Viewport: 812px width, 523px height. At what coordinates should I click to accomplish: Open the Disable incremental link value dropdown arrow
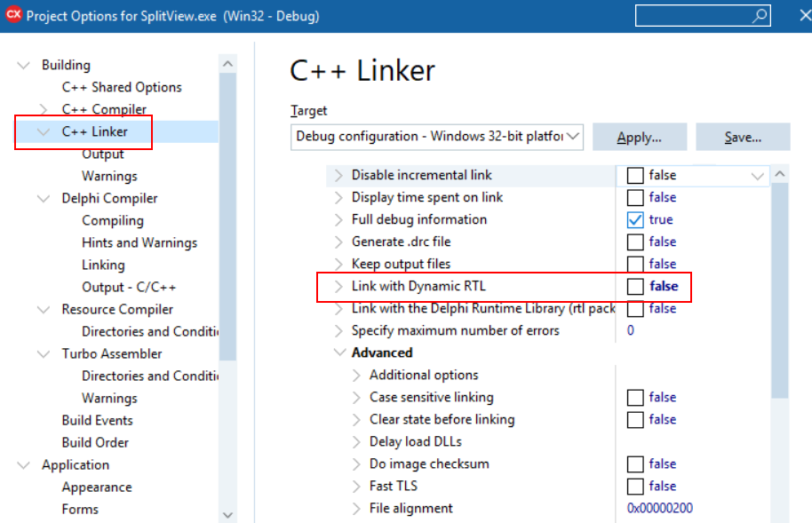pyautogui.click(x=757, y=176)
